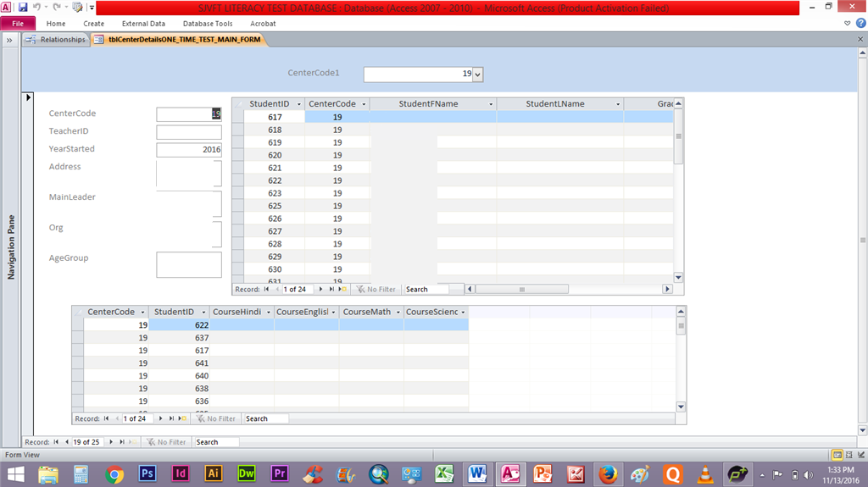Image resolution: width=868 pixels, height=487 pixels.
Task: Switch to the Relationships document tab
Action: point(57,39)
